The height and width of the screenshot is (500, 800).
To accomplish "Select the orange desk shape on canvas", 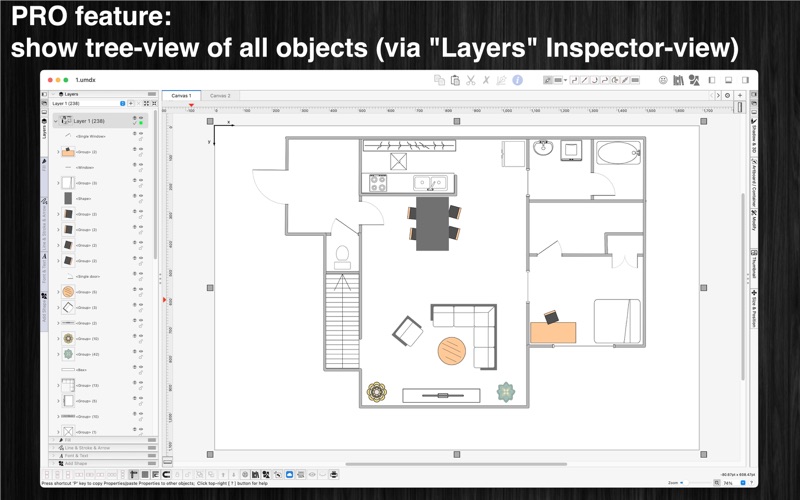I will 553,332.
